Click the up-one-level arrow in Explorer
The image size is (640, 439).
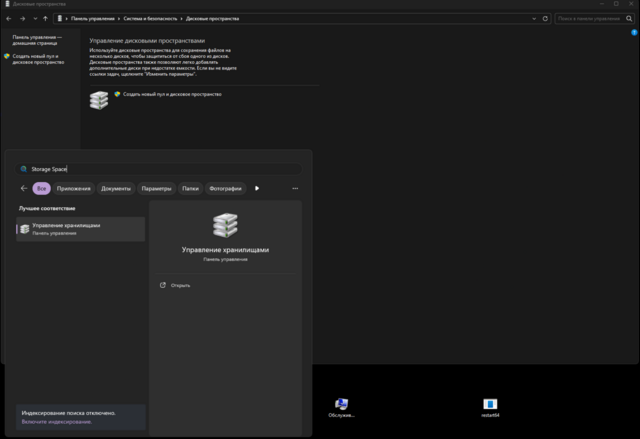[x=46, y=18]
